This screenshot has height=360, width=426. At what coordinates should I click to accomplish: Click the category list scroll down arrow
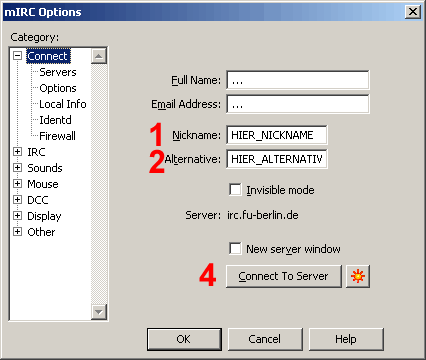(99, 312)
